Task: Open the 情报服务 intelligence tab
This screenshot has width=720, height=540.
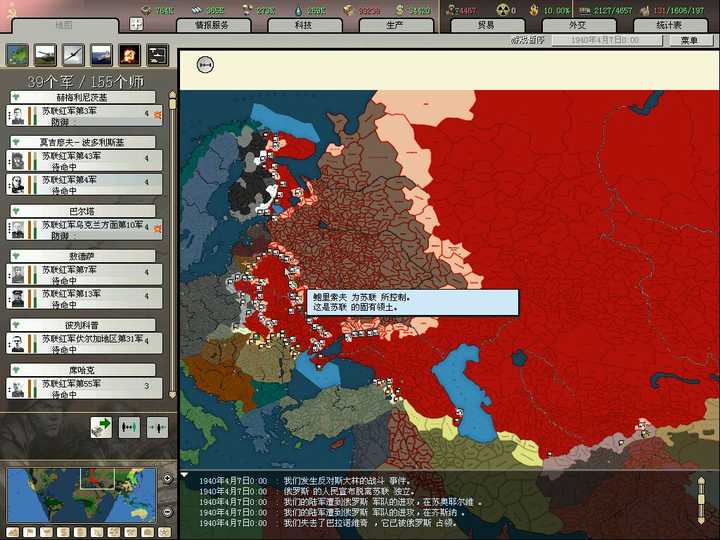Action: coord(212,25)
